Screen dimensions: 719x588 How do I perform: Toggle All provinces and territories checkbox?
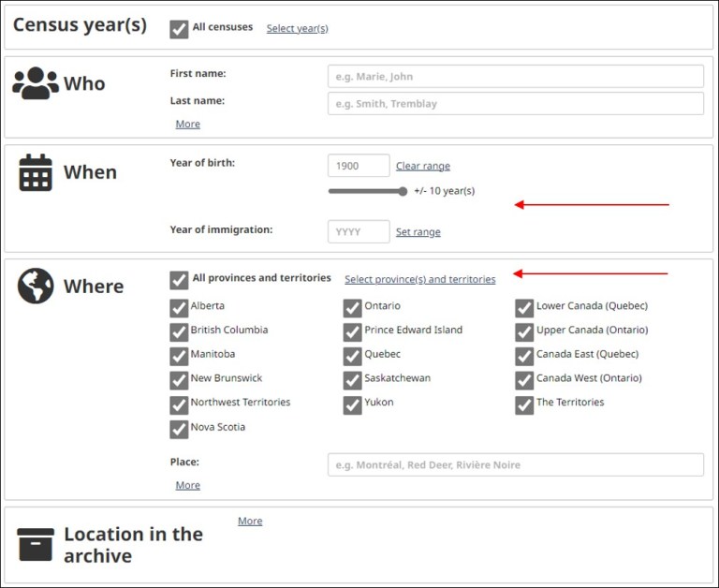click(x=179, y=280)
